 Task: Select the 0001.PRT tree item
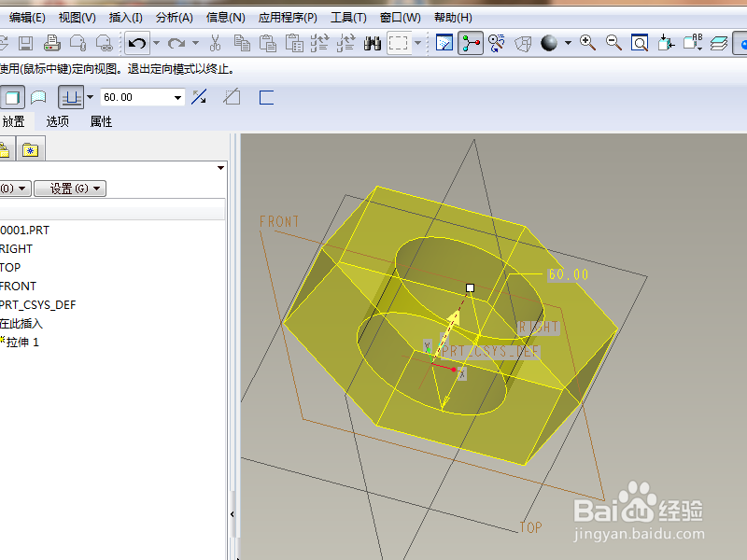pyautogui.click(x=25, y=230)
